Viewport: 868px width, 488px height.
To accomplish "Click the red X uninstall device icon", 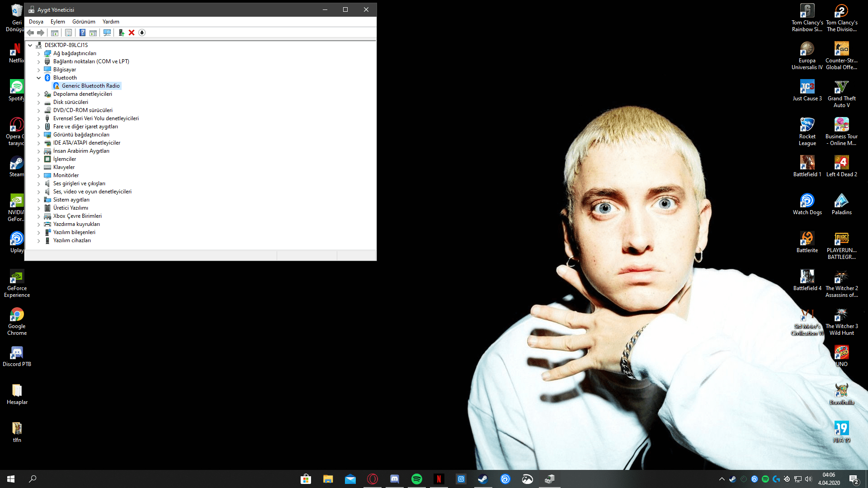I will [x=132, y=33].
